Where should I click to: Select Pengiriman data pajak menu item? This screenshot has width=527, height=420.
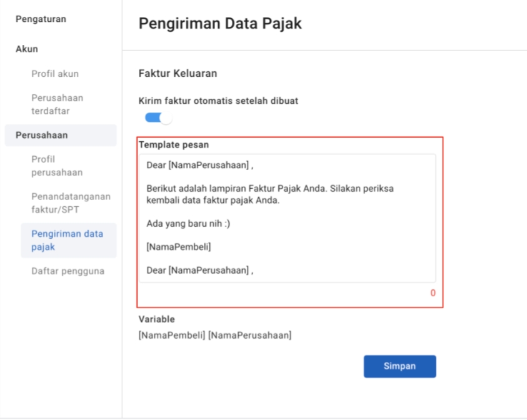68,240
